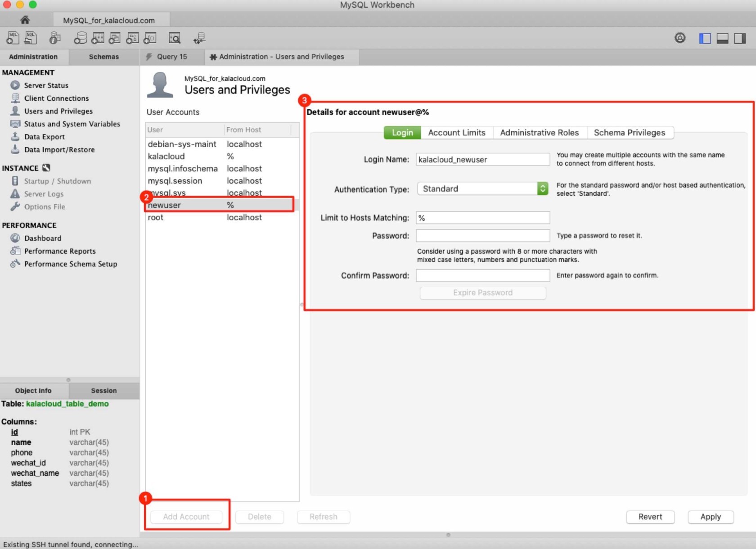Image resolution: width=756 pixels, height=549 pixels.
Task: Select Administration - Users and Privileges tab
Action: point(282,57)
